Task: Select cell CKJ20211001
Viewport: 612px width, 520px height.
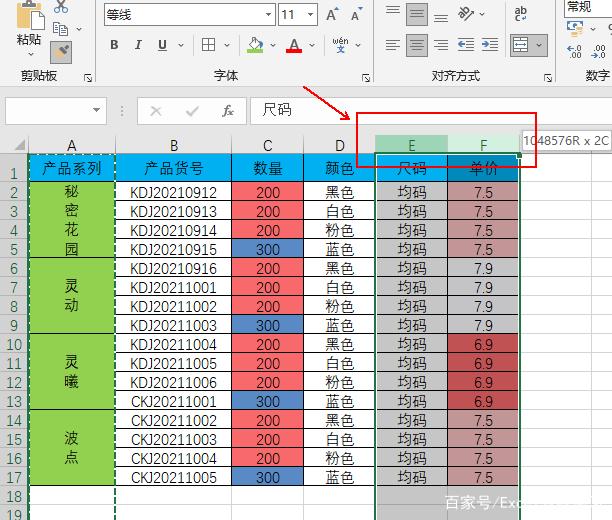Action: 173,401
